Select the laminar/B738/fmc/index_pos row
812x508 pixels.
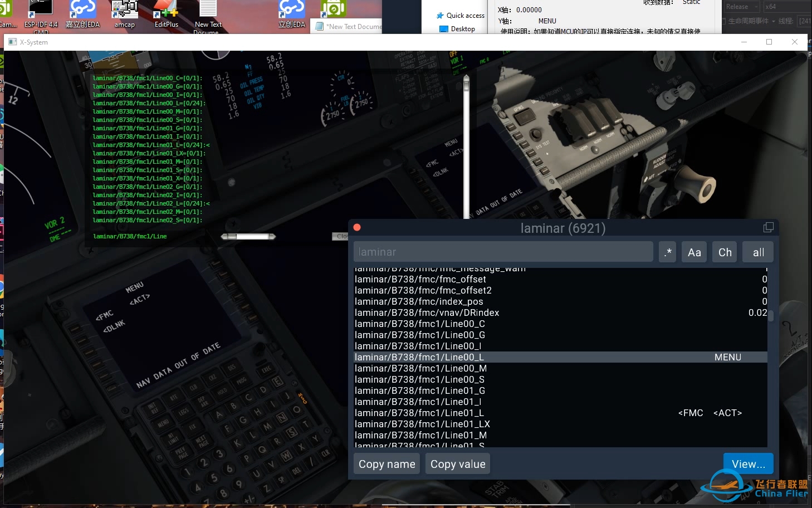point(561,301)
